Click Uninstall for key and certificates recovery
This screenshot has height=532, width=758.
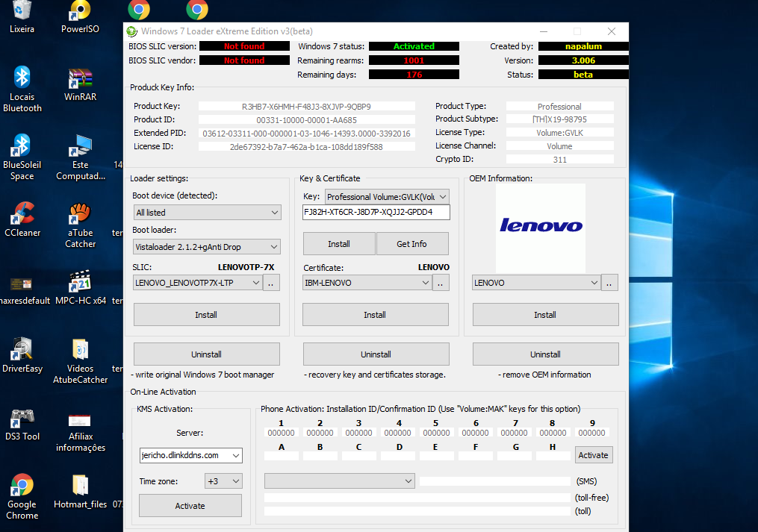click(x=376, y=354)
